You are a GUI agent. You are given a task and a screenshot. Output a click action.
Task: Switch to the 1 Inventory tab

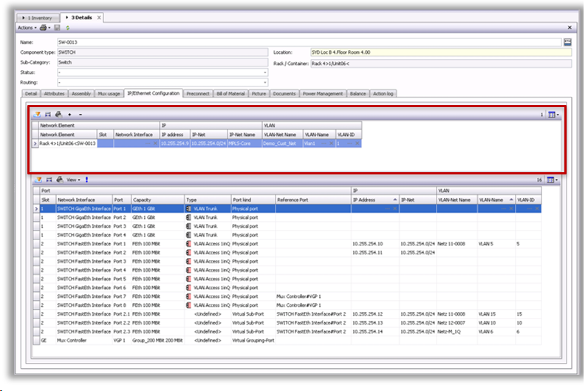38,18
